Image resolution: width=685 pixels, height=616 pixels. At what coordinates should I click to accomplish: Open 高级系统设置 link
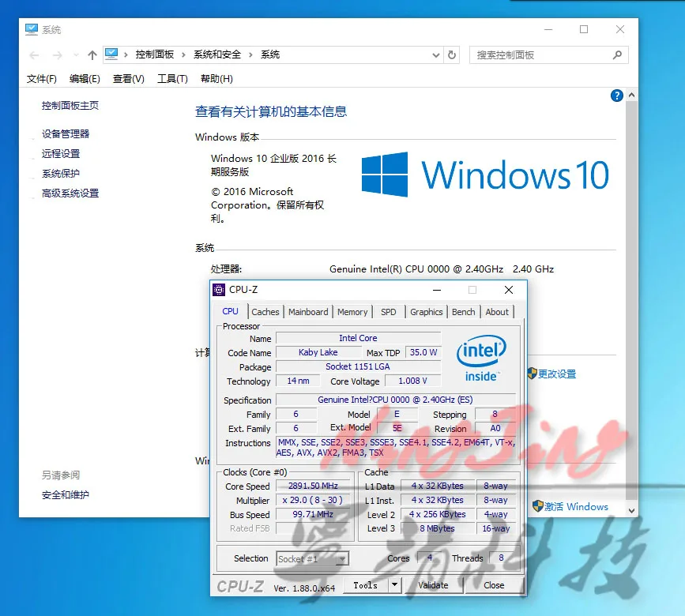[70, 193]
